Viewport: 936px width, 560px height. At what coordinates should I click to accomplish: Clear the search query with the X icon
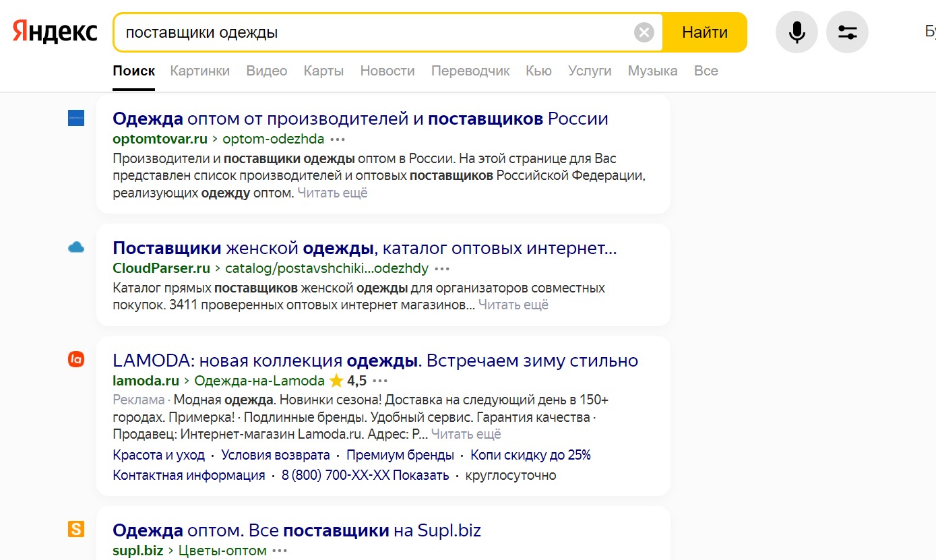pyautogui.click(x=644, y=32)
